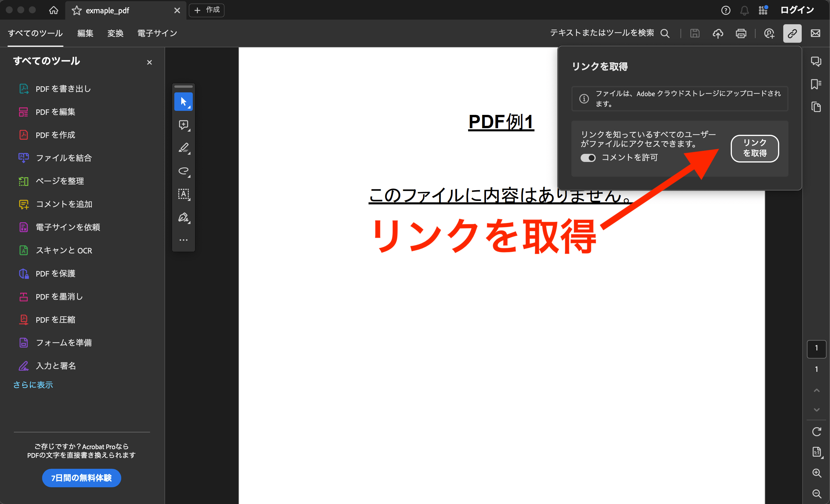Click the page number input field
Image resolution: width=830 pixels, height=504 pixels.
pyautogui.click(x=816, y=349)
